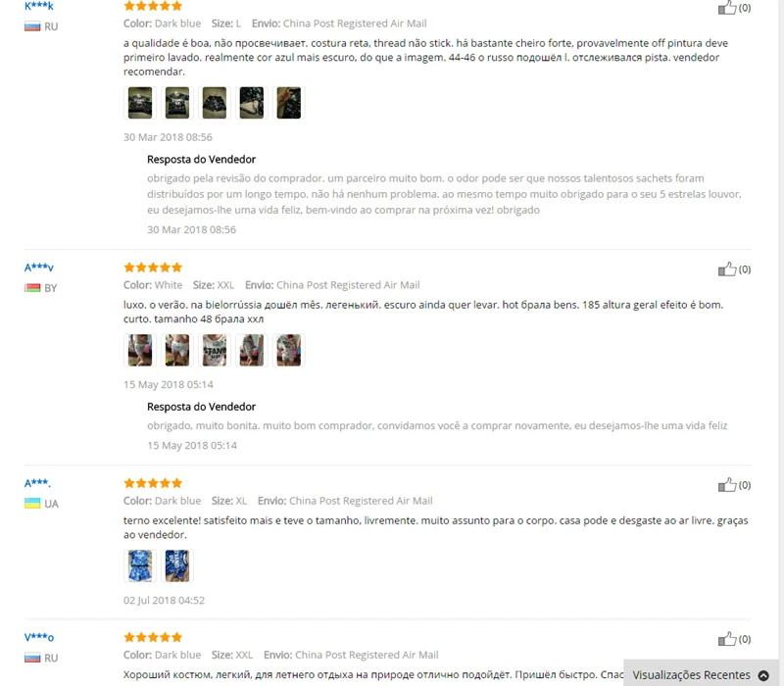Image resolution: width=784 pixels, height=686 pixels.
Task: Click helpful thumbs-up on A***.'s Ukraine review
Action: click(x=727, y=484)
